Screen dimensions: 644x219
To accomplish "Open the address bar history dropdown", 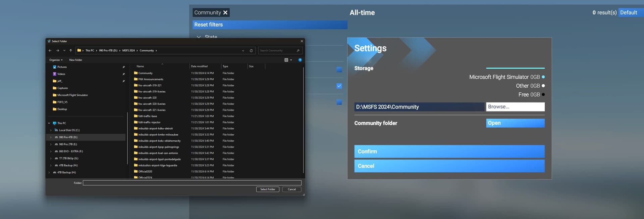I will click(x=243, y=51).
